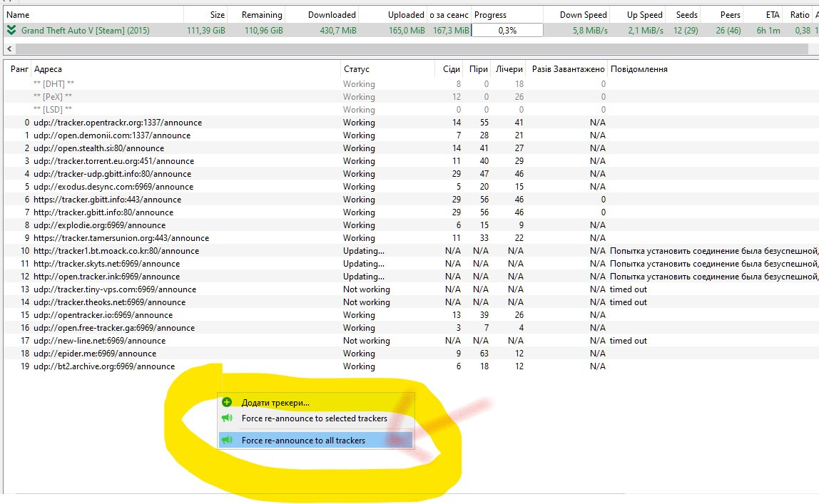Viewport: 819px width, 504px height.
Task: Sort torrents by the Name column header
Action: click(x=19, y=14)
